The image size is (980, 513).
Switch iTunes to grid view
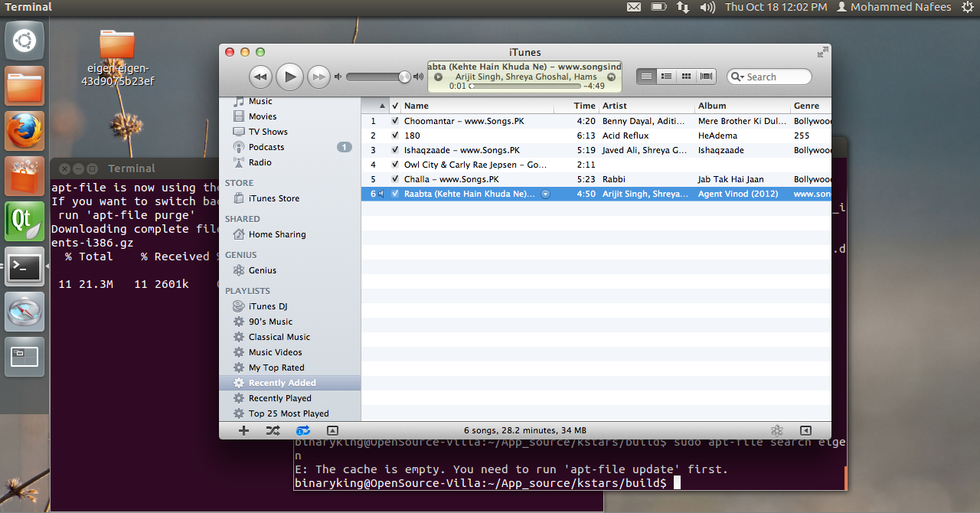(687, 77)
